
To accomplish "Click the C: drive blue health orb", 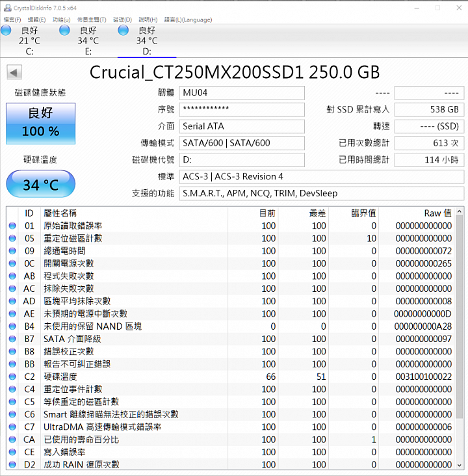I will coord(6,31).
